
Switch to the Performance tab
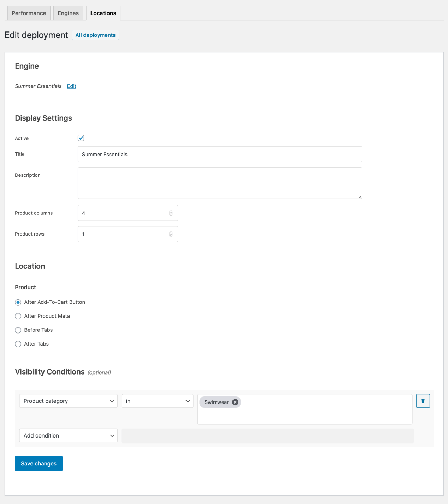(x=29, y=13)
